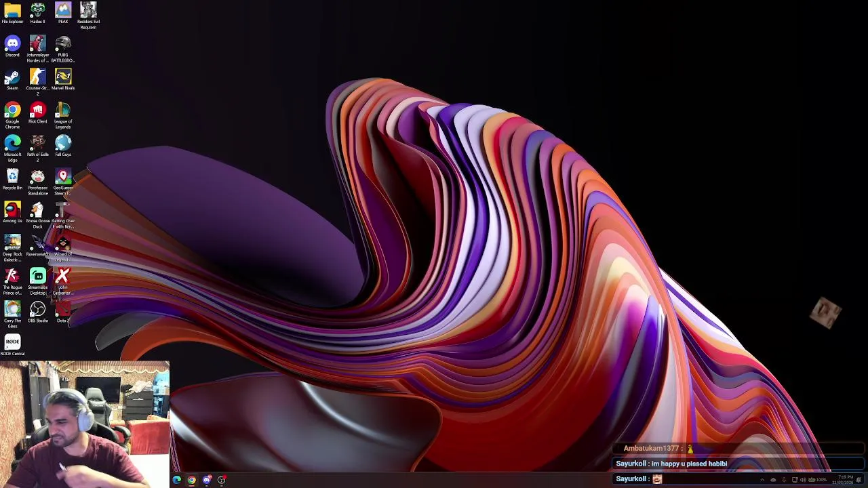This screenshot has width=868, height=488.
Task: Select the Riot Client desktop icon
Action: (x=37, y=113)
